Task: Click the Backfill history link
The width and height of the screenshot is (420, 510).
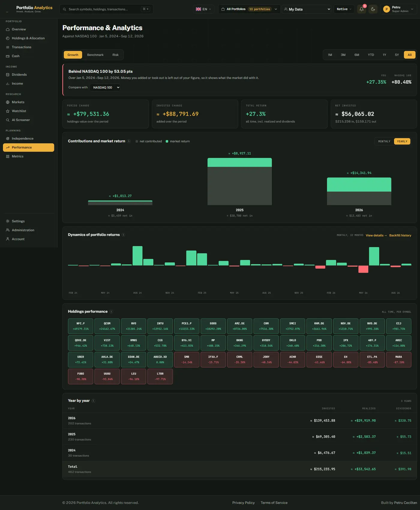Action: 400,235
